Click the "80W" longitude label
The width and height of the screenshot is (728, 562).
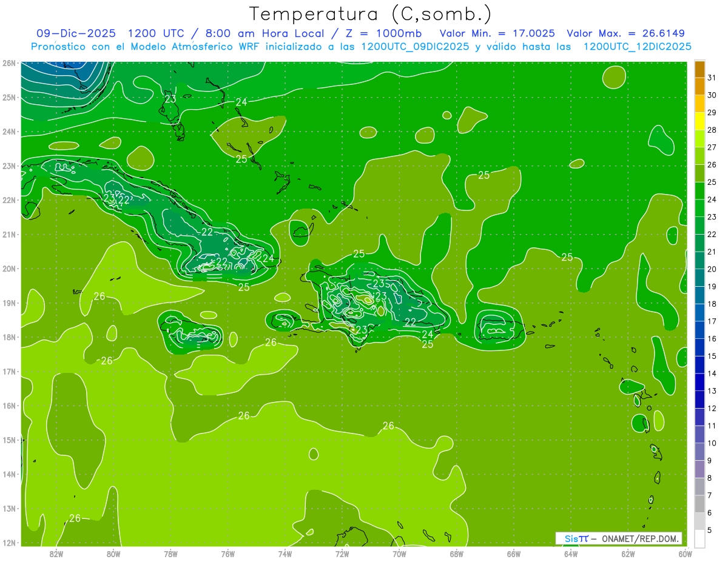pos(113,553)
